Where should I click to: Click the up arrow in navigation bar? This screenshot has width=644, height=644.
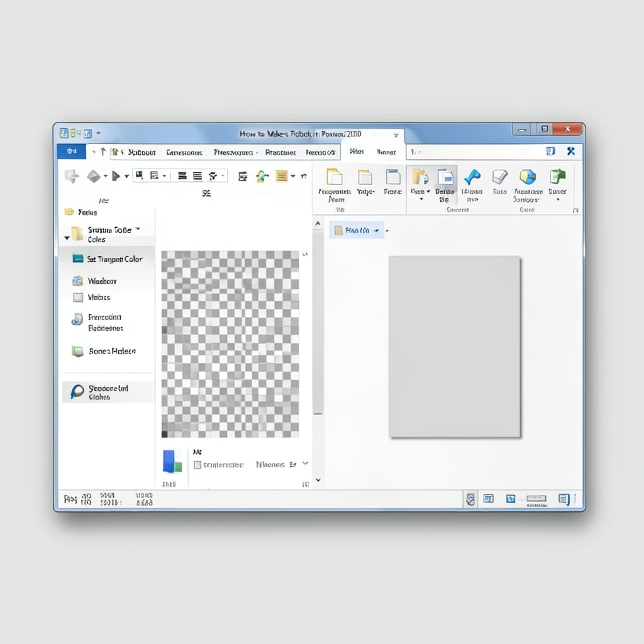pyautogui.click(x=103, y=152)
